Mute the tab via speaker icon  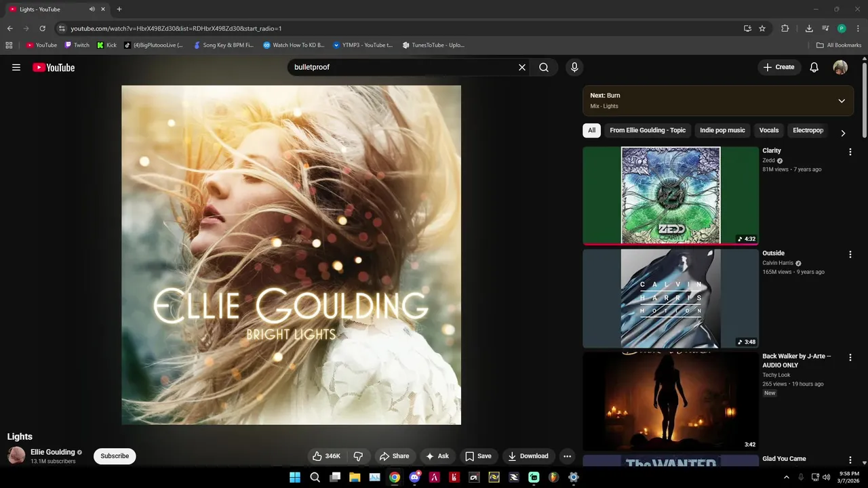tap(92, 9)
